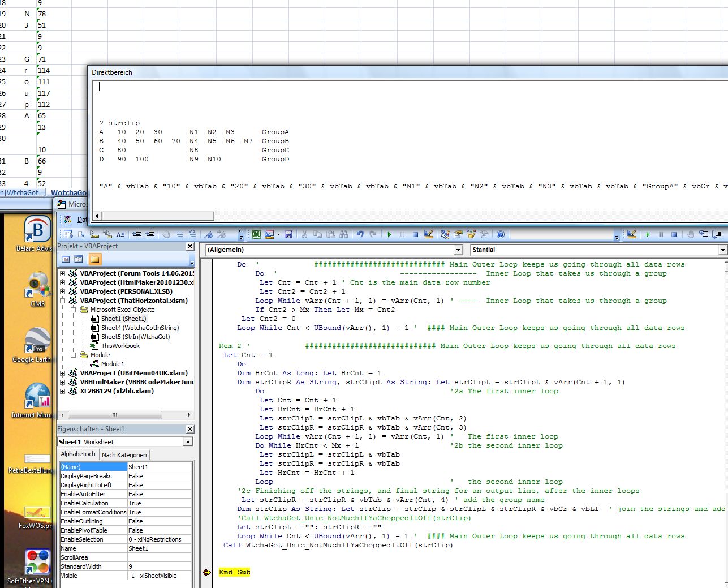Click the Undo arrow icon
The height and width of the screenshot is (588, 728).
click(360, 234)
